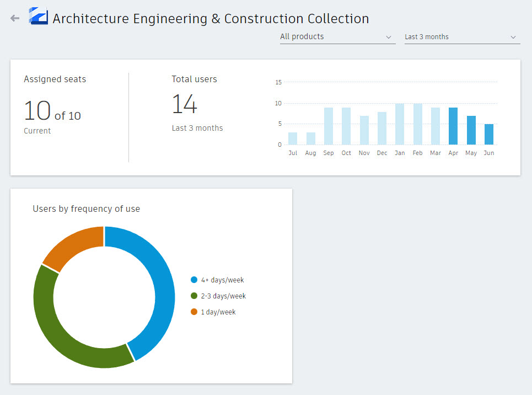The image size is (532, 395).
Task: Click the 'Users by frequency of use' title
Action: [x=86, y=209]
